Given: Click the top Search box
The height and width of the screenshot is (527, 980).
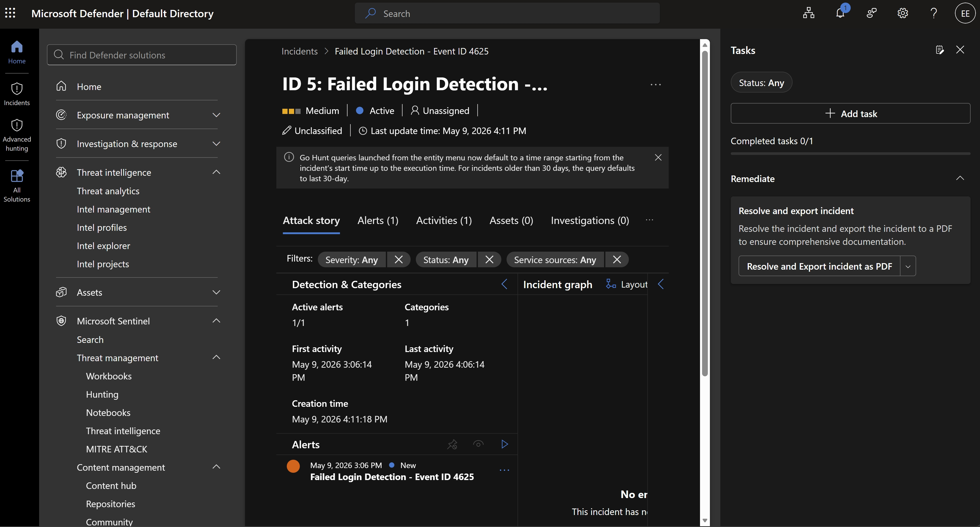Looking at the screenshot, I should (x=507, y=13).
